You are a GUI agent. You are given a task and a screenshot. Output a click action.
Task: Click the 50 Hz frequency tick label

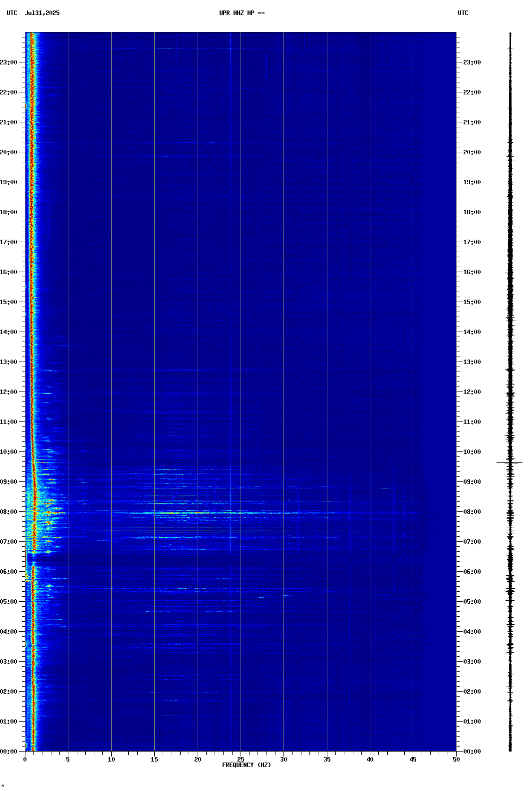(456, 760)
